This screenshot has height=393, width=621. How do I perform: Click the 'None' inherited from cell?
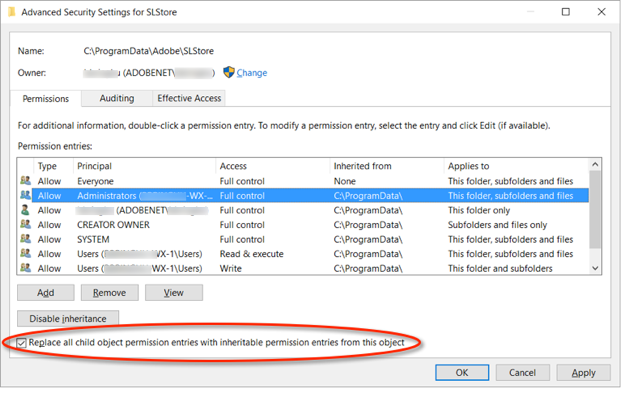coord(345,181)
